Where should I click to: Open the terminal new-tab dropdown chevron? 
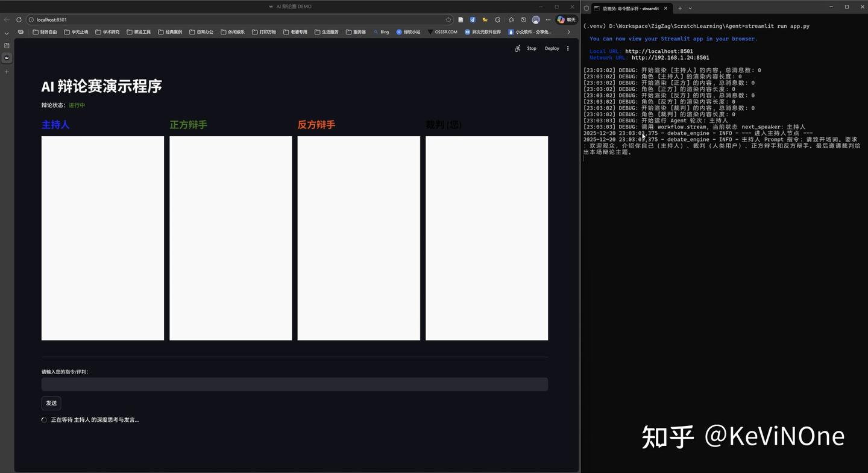coord(690,8)
